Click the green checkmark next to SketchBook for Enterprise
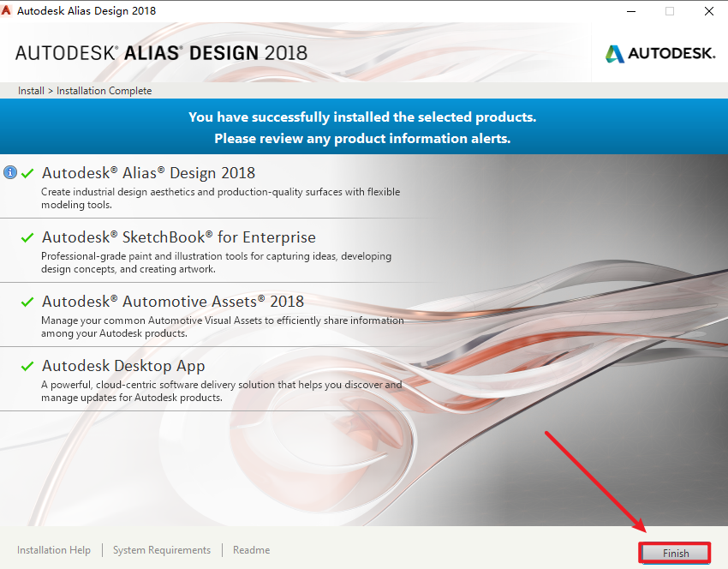 (x=27, y=237)
